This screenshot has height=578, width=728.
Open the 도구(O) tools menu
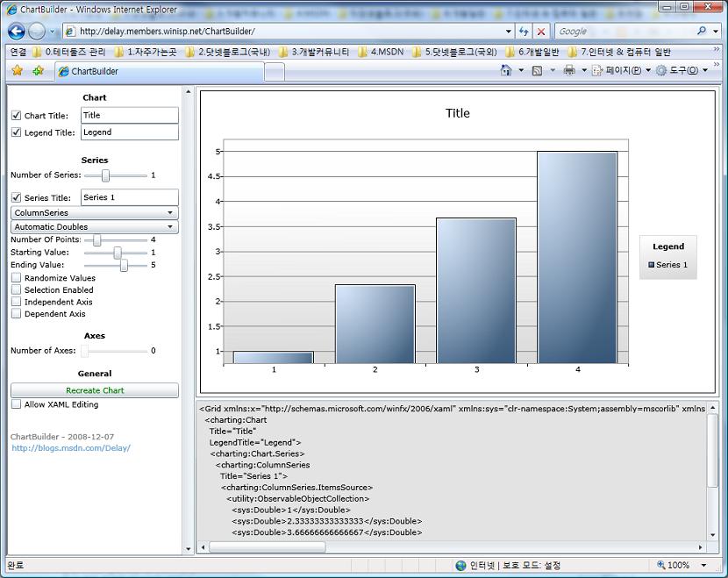coord(683,70)
